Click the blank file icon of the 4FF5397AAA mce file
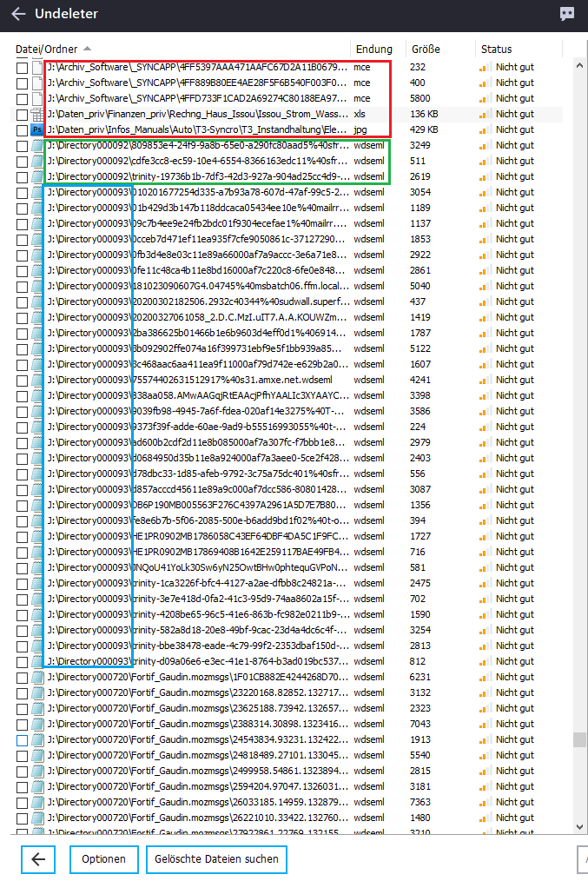Screen dimensions: 588x881 [x=37, y=68]
